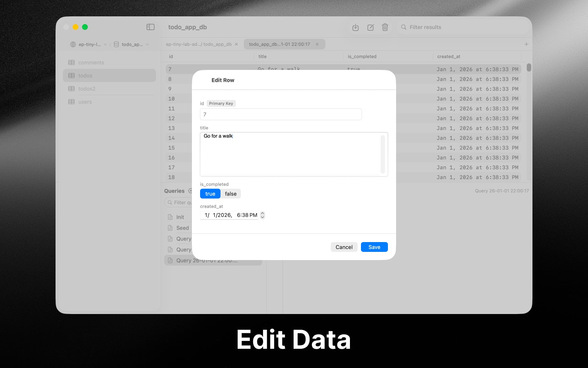Image resolution: width=588 pixels, height=368 pixels.
Task: Open the users table from the sidebar
Action: coord(85,102)
